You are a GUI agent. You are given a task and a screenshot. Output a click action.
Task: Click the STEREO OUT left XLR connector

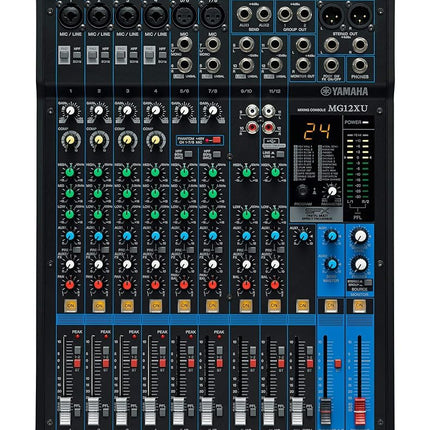331,16
